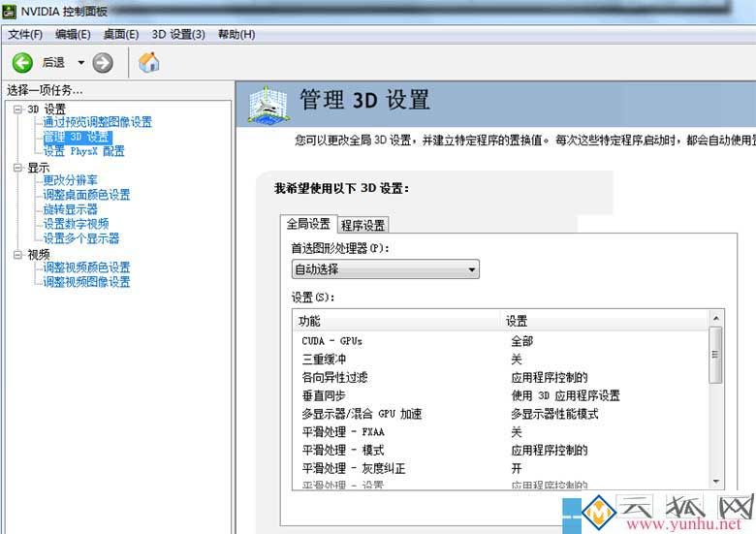Click the 功能 column header

(x=396, y=321)
